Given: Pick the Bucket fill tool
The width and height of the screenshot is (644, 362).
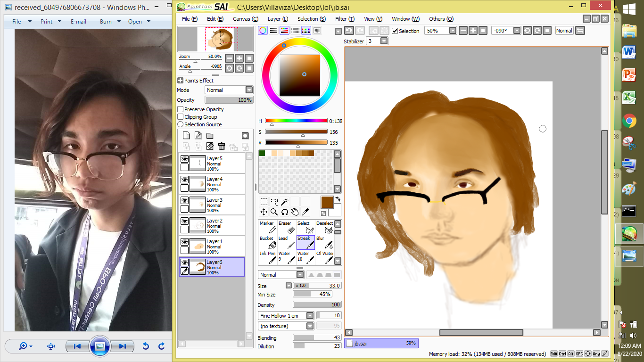Looking at the screenshot, I should (x=267, y=242).
